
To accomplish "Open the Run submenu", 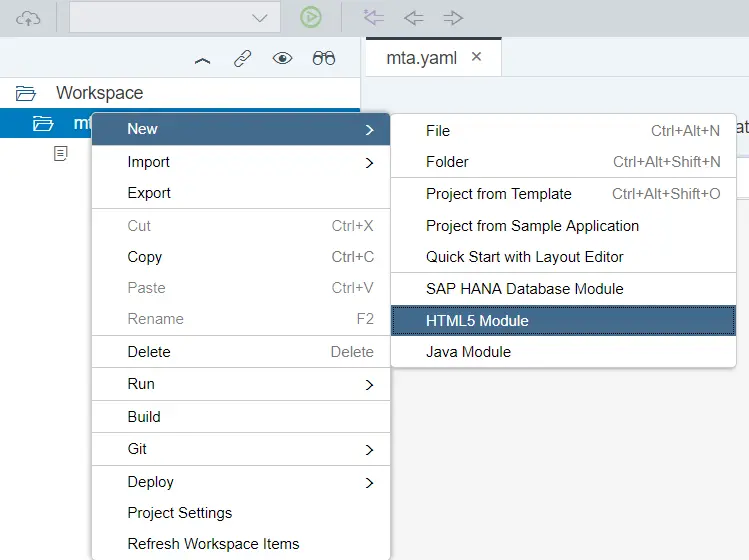I will click(x=241, y=384).
